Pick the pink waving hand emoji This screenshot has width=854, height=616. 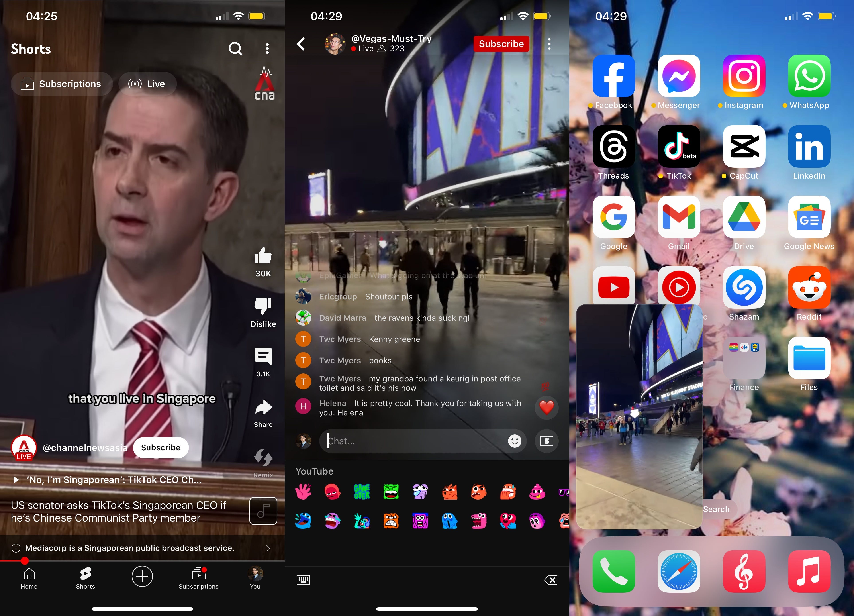pyautogui.click(x=303, y=492)
